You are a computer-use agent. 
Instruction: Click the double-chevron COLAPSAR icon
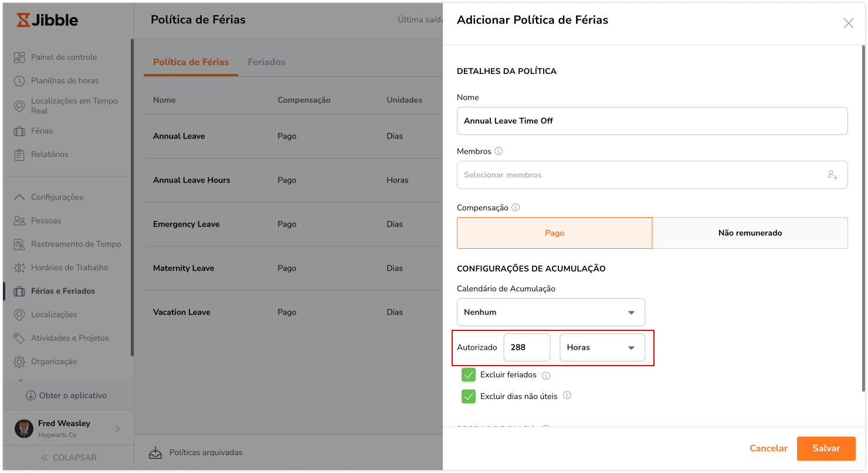pos(44,458)
